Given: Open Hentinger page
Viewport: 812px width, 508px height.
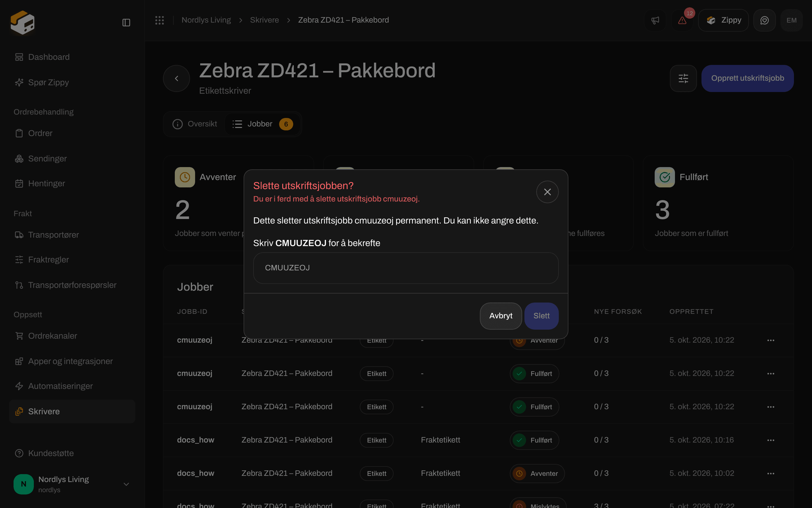Looking at the screenshot, I should click(72, 183).
